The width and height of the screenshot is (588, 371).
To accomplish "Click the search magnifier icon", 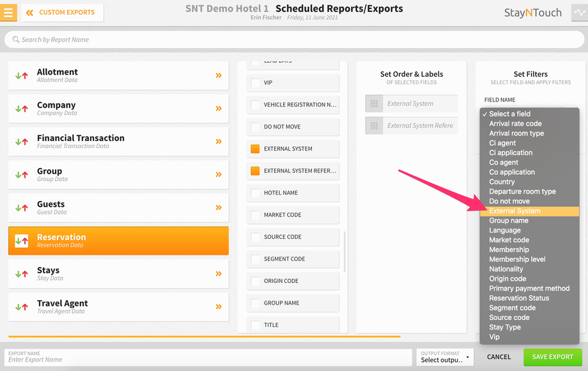I will 16,40.
